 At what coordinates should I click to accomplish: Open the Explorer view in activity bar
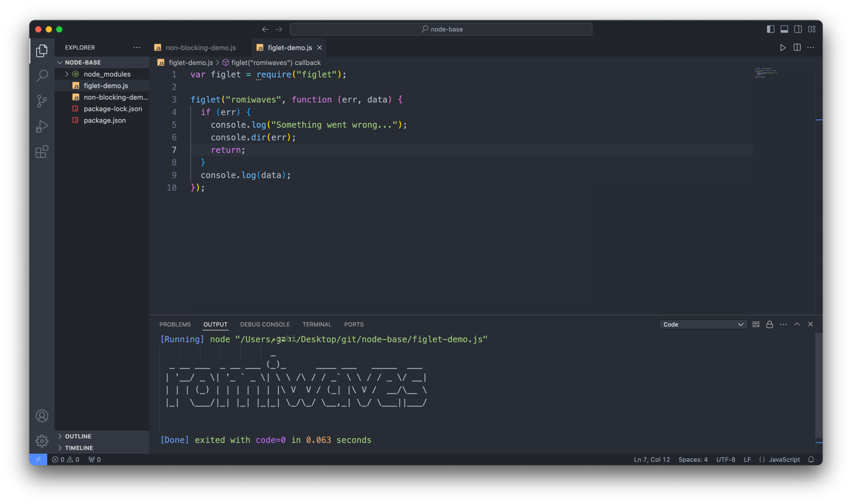pos(42,51)
